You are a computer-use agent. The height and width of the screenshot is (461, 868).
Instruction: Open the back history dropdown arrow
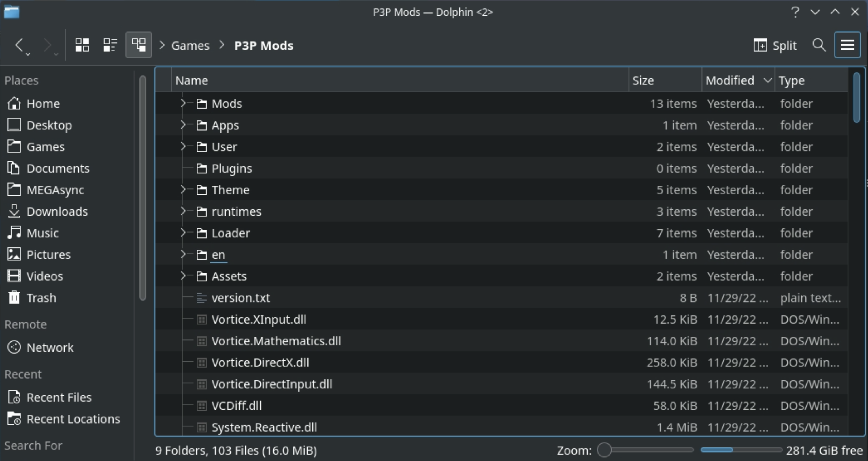click(28, 54)
